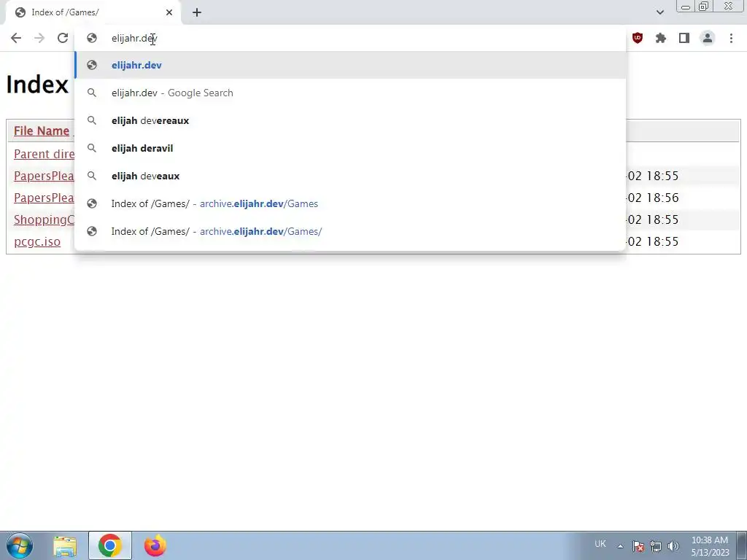Image resolution: width=747 pixels, height=560 pixels.
Task: Open the uBlock Origin extension icon
Action: coord(638,38)
